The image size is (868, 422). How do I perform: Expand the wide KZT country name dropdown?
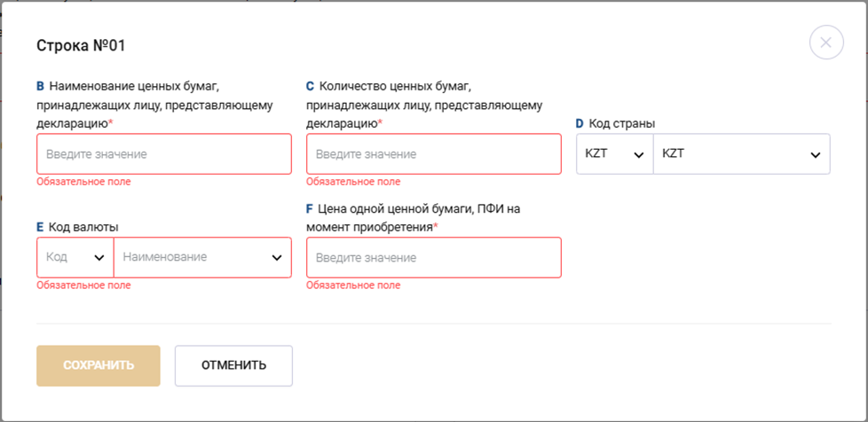coord(741,154)
